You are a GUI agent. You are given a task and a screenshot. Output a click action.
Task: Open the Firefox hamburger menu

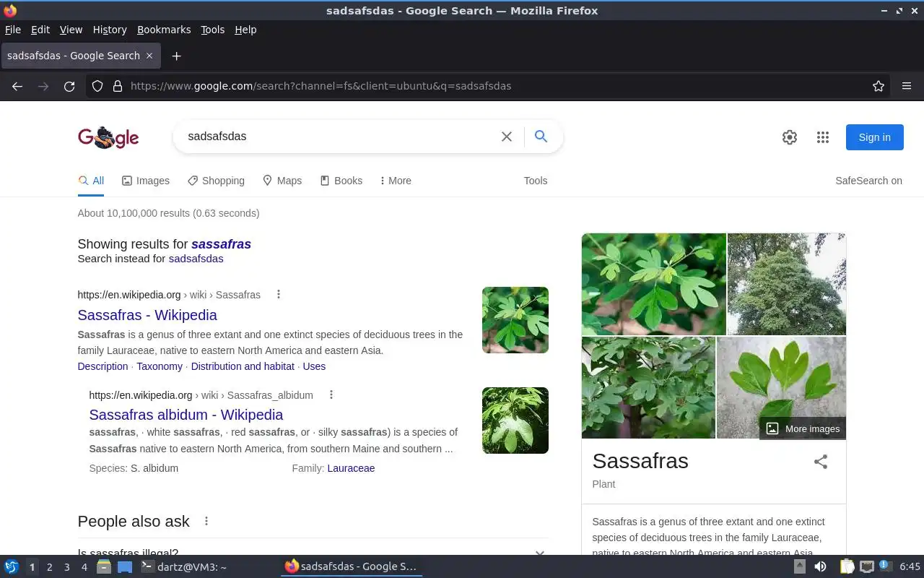click(907, 86)
